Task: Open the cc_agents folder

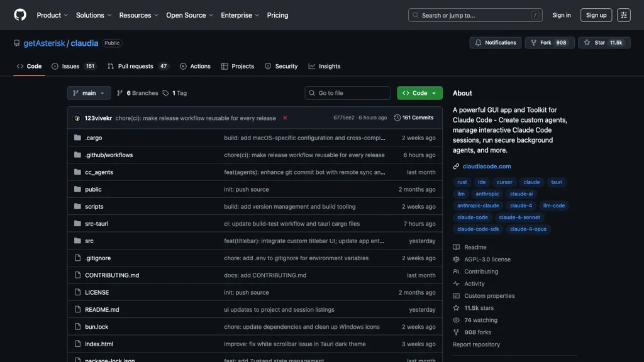Action: click(99, 172)
